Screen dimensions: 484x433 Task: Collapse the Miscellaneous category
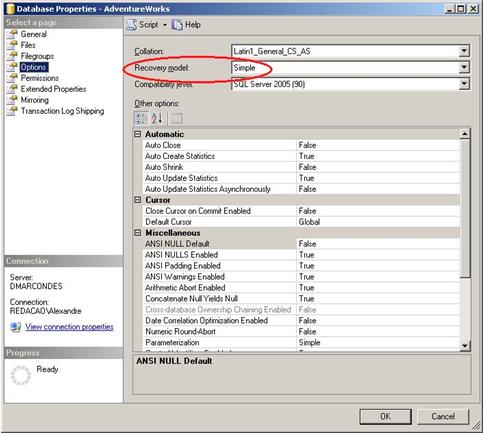click(x=138, y=233)
